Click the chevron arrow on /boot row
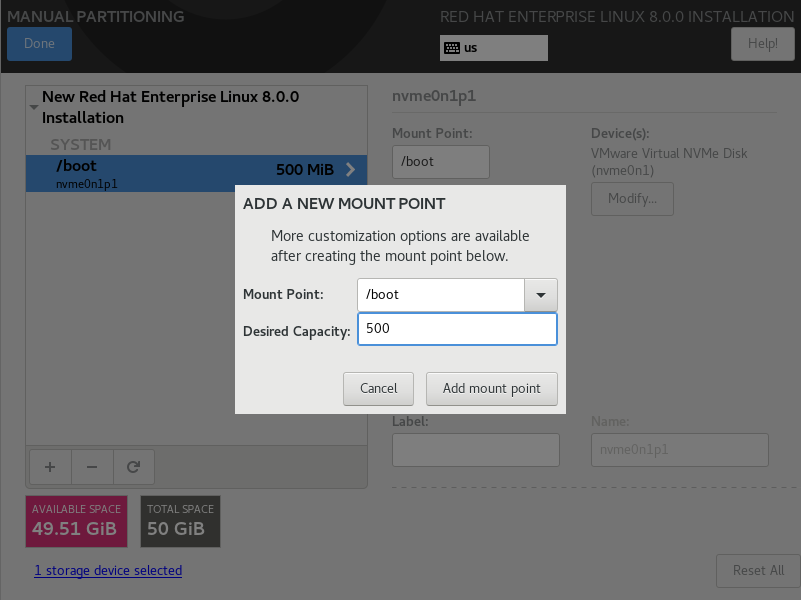Screen dimensions: 801x600 pos(350,170)
